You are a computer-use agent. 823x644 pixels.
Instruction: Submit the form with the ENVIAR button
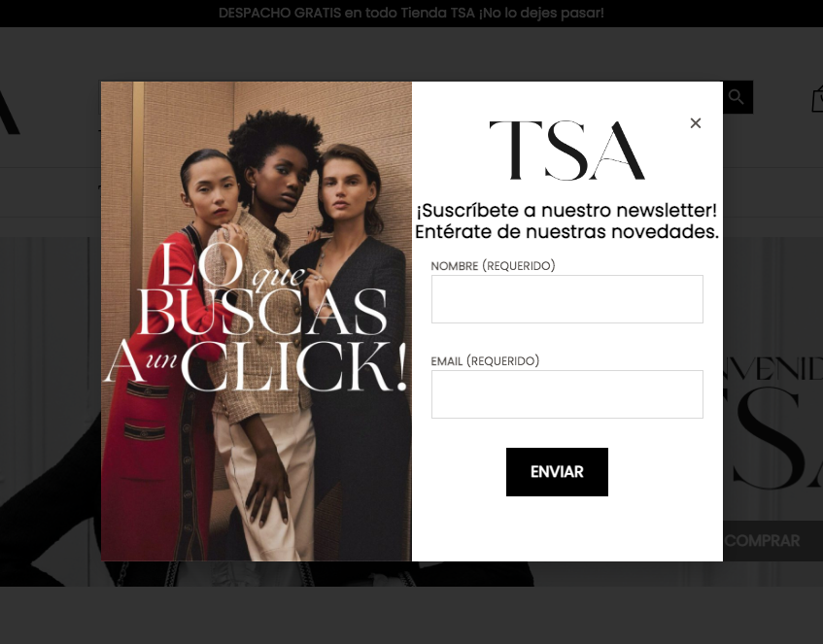(557, 472)
